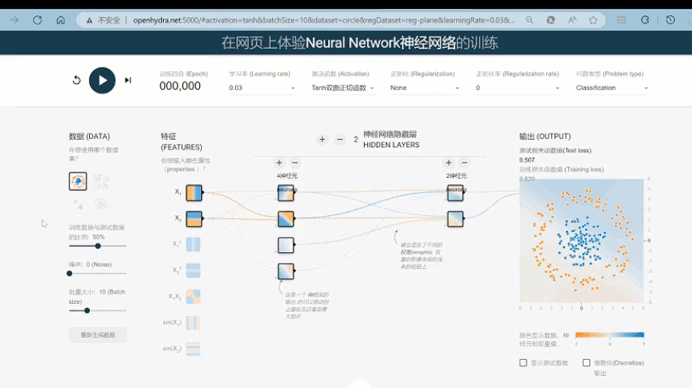Enable the X1 squared feature

tap(193, 245)
